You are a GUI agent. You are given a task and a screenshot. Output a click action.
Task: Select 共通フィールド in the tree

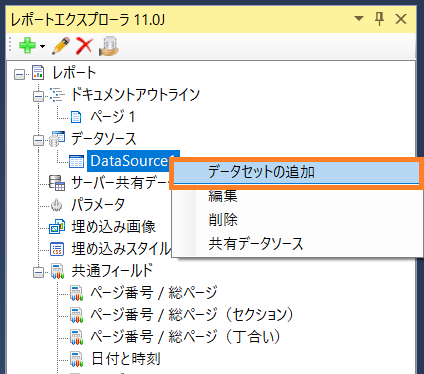(112, 271)
